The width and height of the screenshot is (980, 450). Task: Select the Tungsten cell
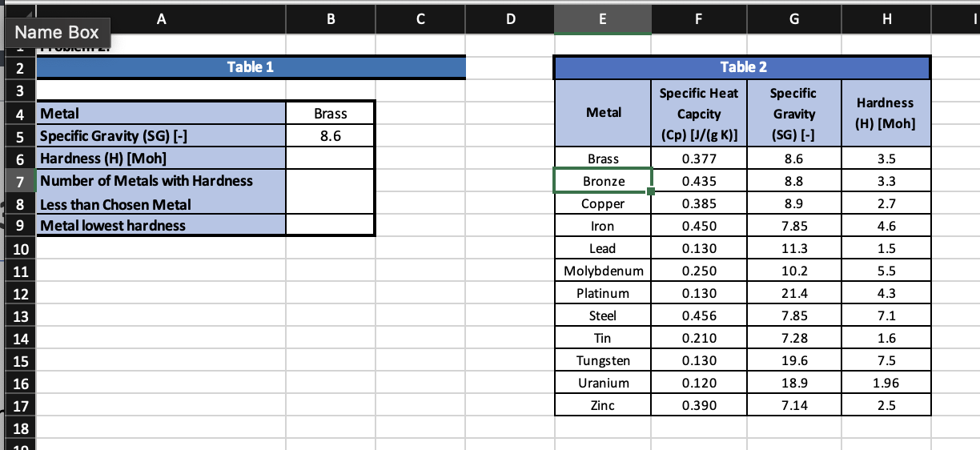[x=604, y=360]
